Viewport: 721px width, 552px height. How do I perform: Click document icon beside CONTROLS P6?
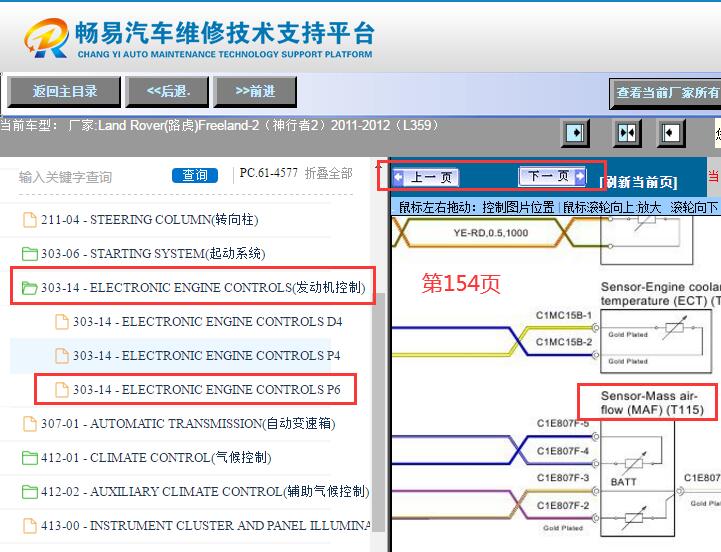tap(62, 390)
